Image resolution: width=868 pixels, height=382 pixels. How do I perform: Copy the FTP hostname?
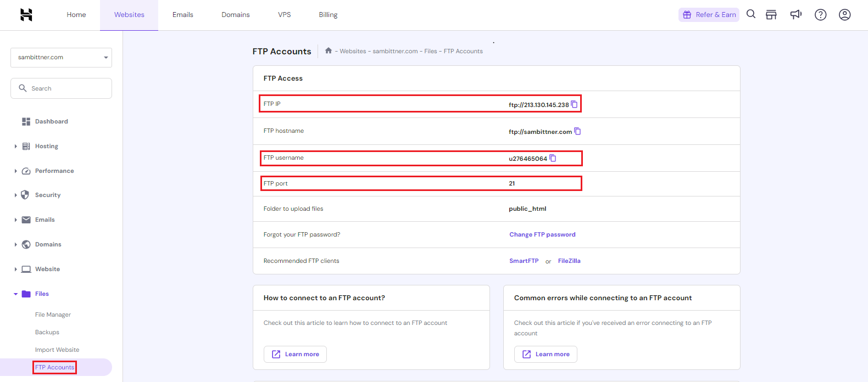(x=577, y=131)
